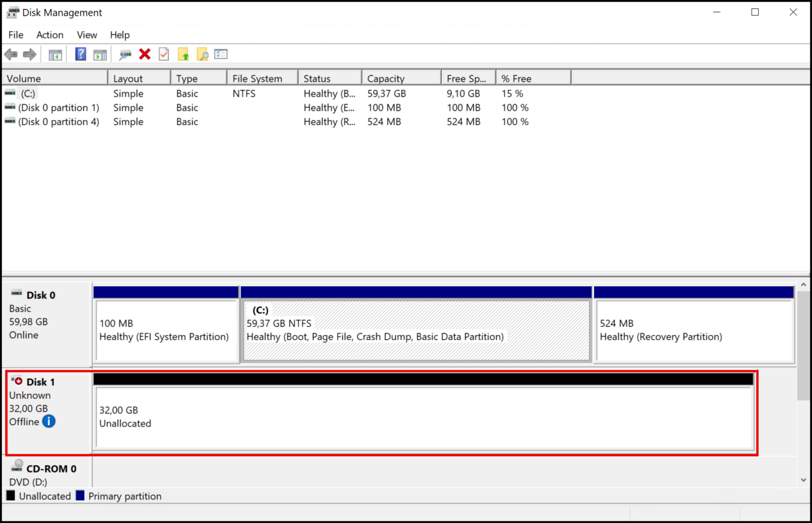Open the View menu

click(x=86, y=35)
